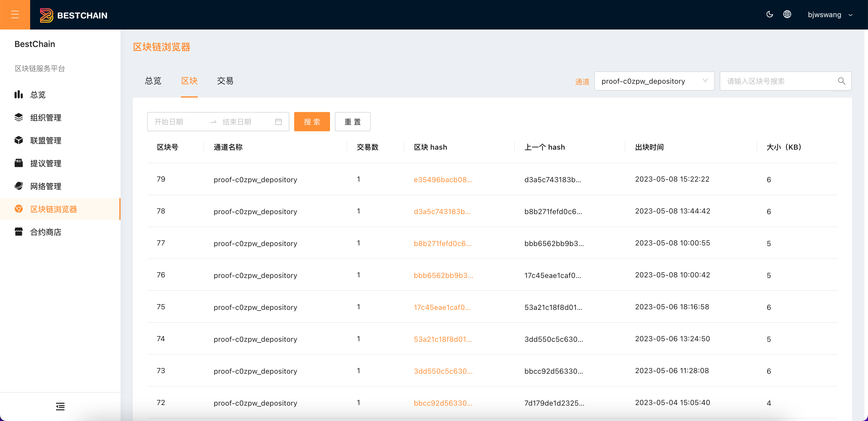Click the 区块链浏览器 page title

(162, 47)
